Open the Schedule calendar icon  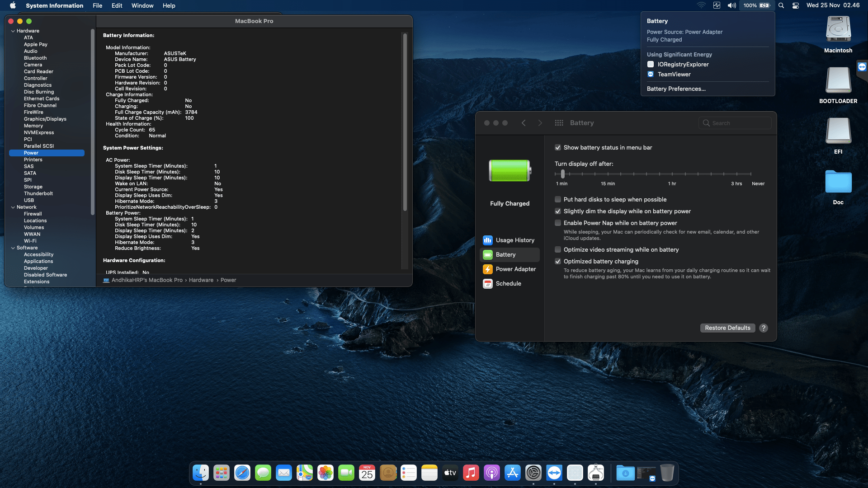point(487,283)
